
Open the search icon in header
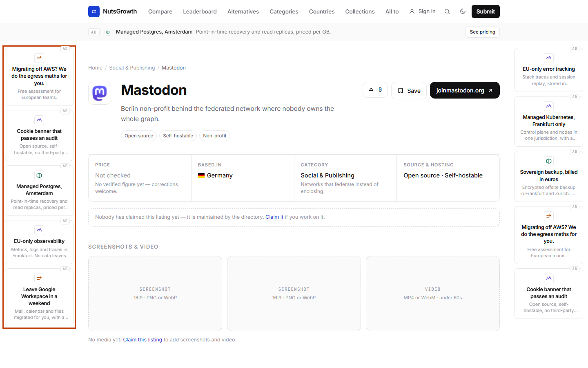[x=447, y=11]
